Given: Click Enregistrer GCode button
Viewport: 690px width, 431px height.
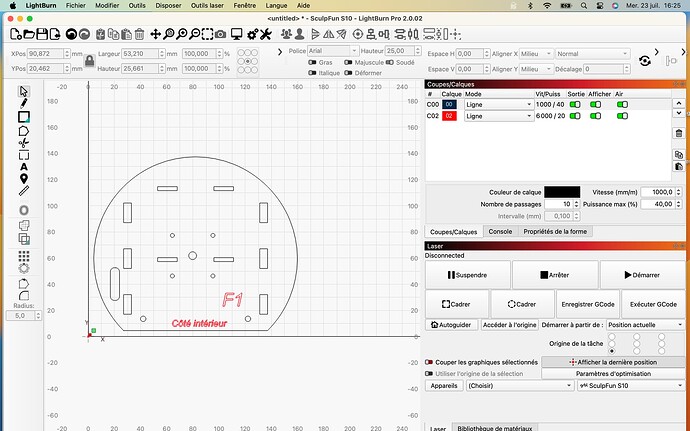Looking at the screenshot, I should click(x=587, y=304).
